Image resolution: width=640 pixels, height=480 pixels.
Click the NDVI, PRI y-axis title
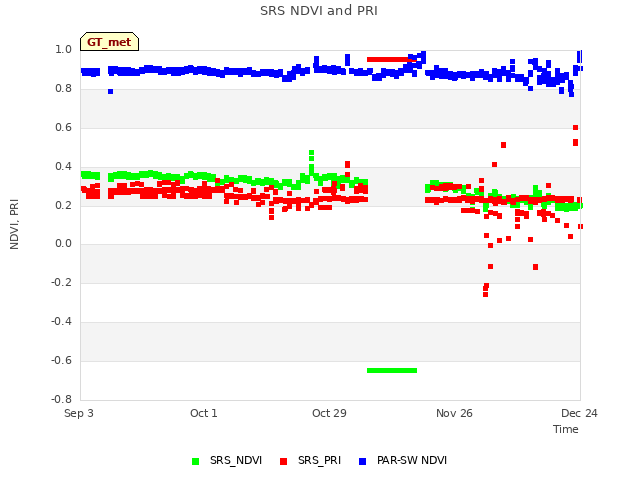coord(14,224)
